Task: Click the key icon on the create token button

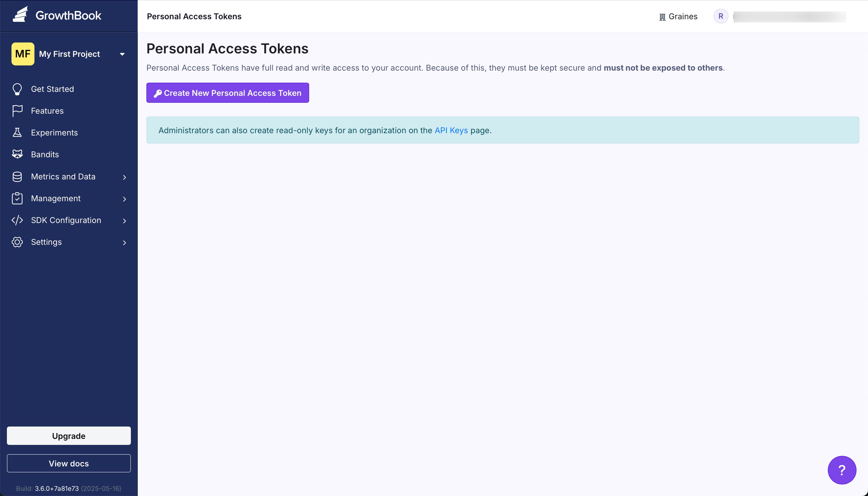Action: 158,93
